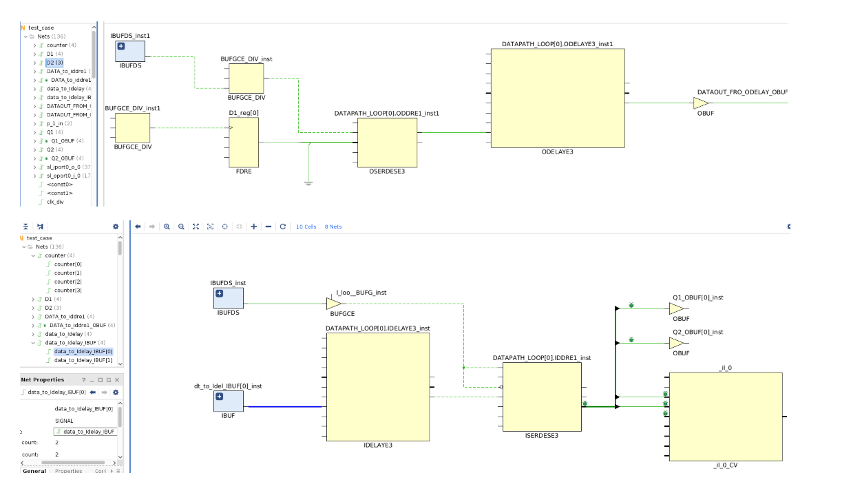Click the Auto-fit selection target icon

point(224,227)
